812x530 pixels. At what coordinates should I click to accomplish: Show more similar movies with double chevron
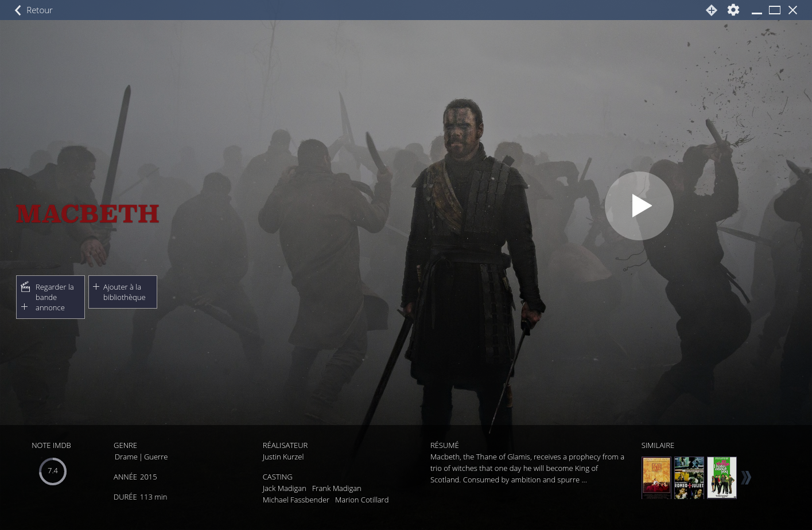click(746, 478)
